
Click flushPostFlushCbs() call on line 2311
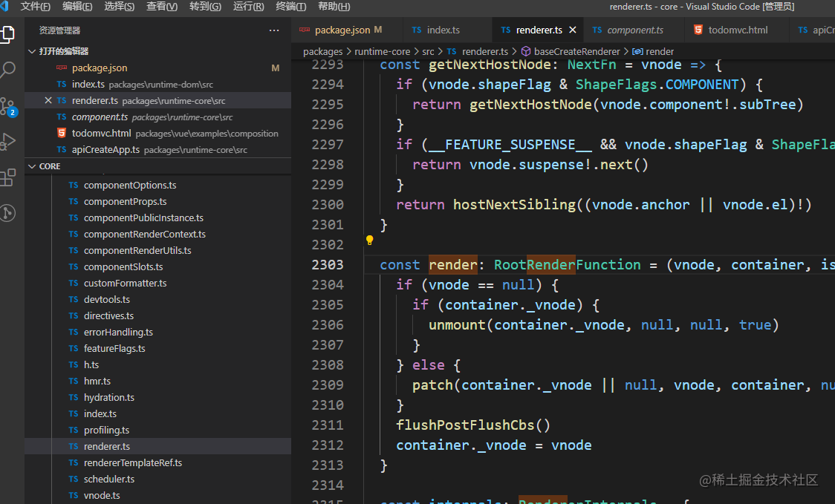[x=473, y=425]
